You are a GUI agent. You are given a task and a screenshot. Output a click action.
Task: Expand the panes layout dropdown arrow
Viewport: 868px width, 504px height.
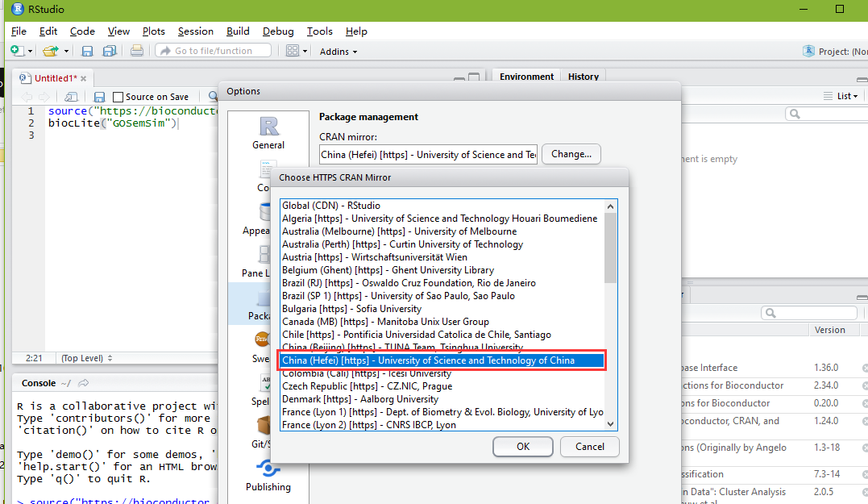pyautogui.click(x=305, y=52)
